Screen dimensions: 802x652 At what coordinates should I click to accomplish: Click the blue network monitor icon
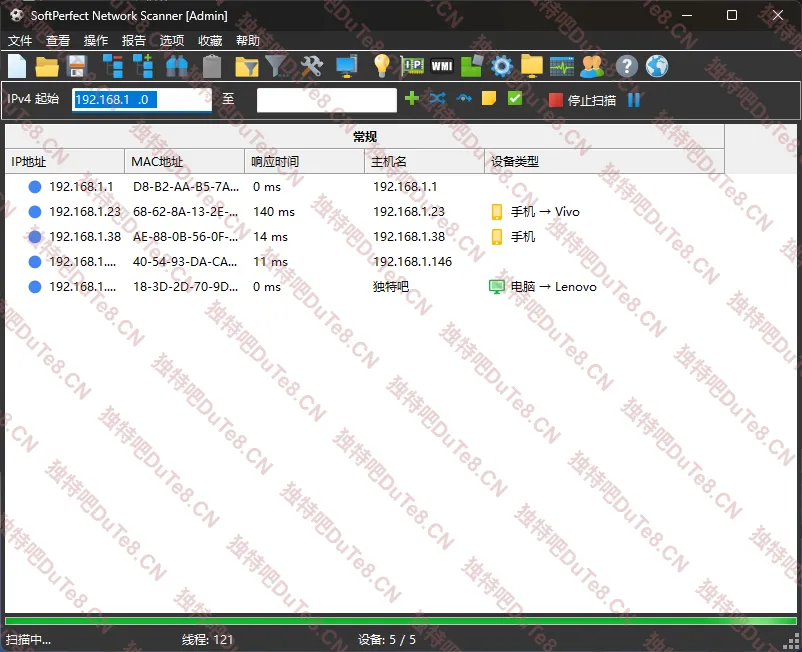346,66
